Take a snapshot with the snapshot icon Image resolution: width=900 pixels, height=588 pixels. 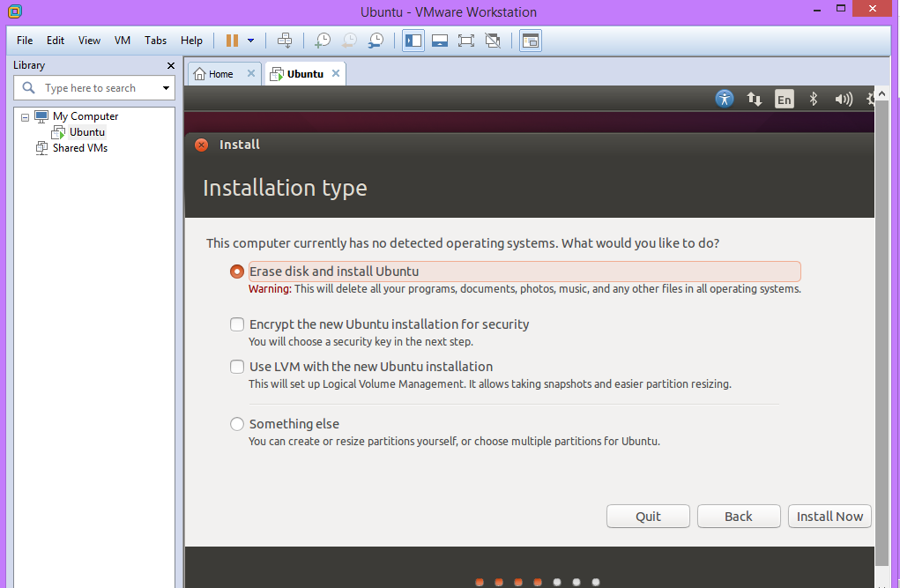point(323,41)
